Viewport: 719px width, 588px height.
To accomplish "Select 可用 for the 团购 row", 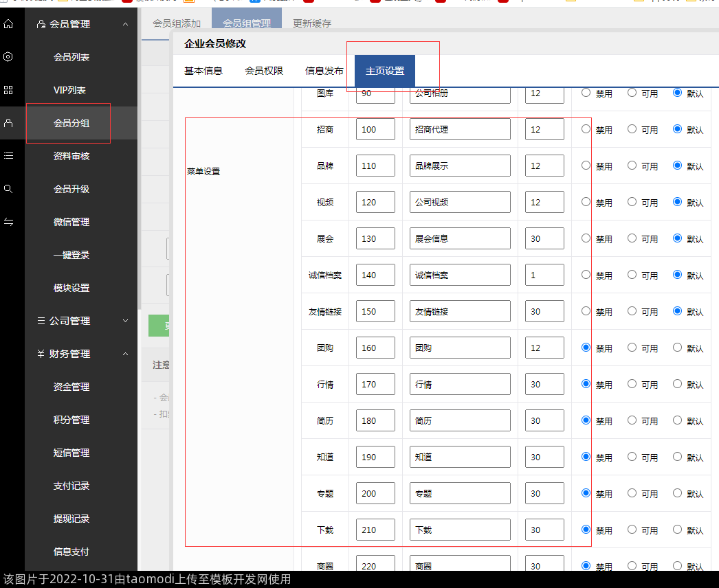I will pyautogui.click(x=632, y=348).
